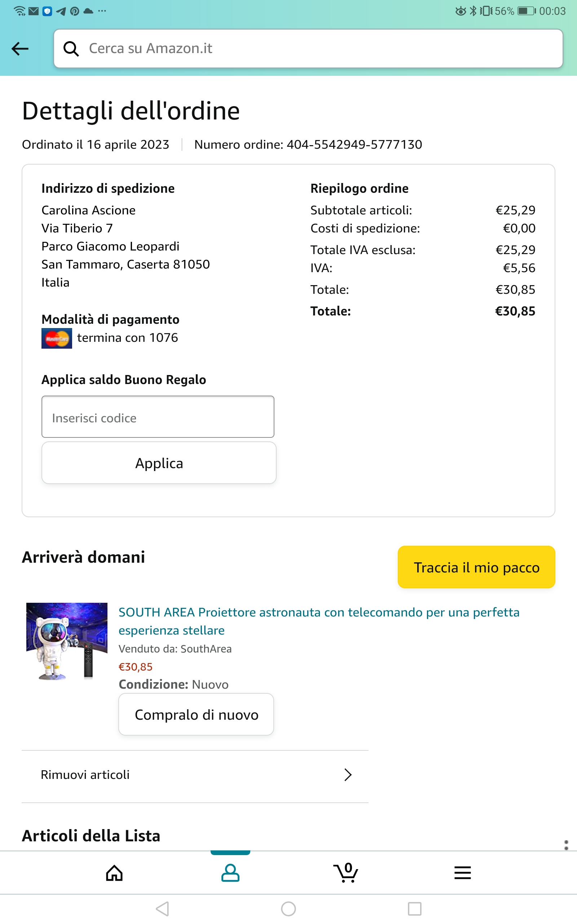Open the Home tab icon
The height and width of the screenshot is (924, 577).
[114, 873]
